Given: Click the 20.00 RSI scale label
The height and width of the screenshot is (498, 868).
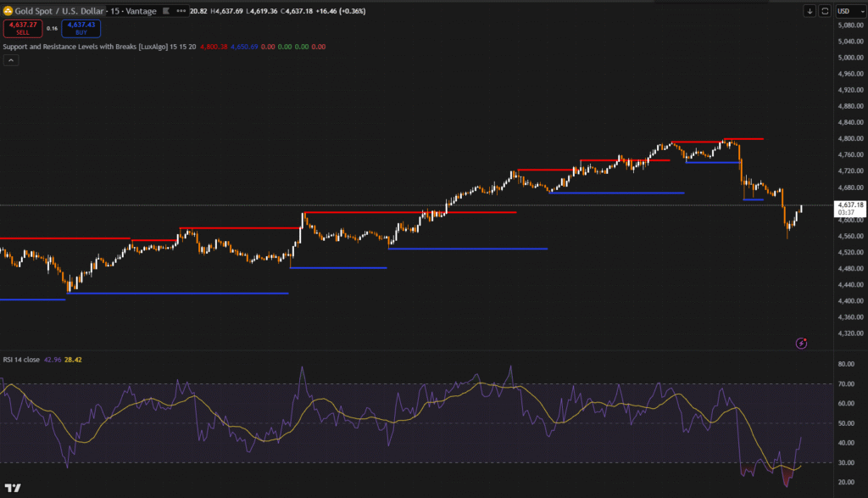Looking at the screenshot, I should click(x=846, y=482).
